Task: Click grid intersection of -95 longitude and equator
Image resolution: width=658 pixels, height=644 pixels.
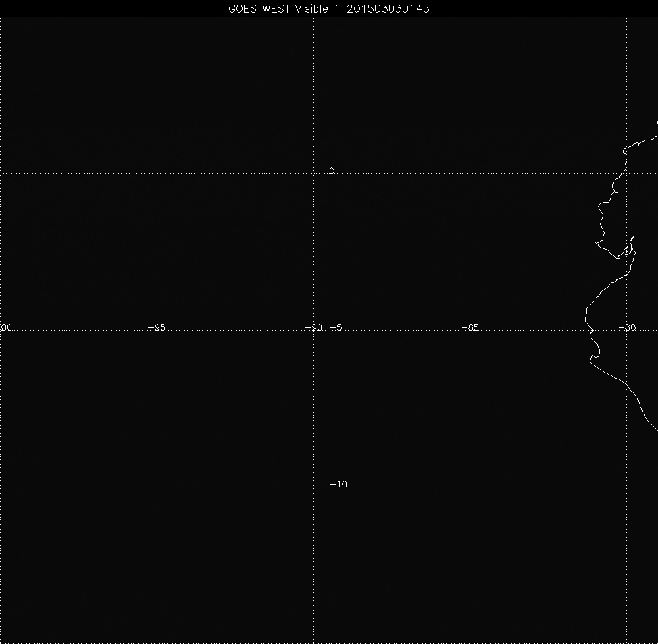Action: [x=157, y=174]
